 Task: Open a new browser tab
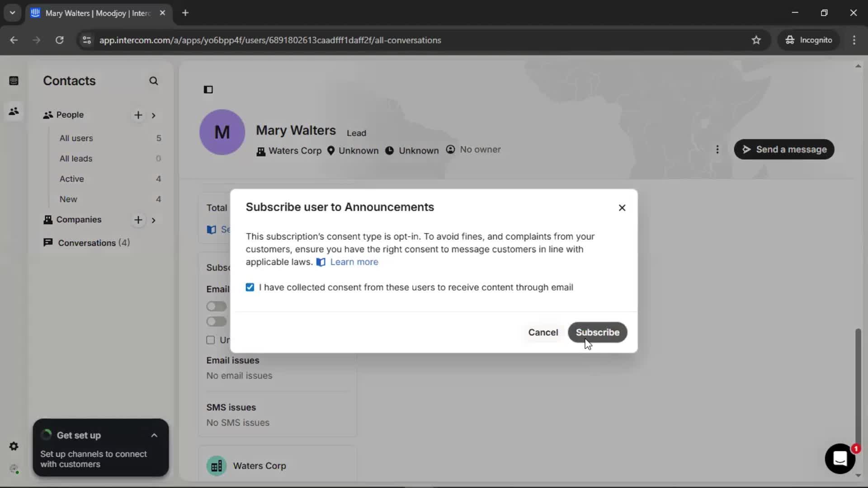coord(185,13)
